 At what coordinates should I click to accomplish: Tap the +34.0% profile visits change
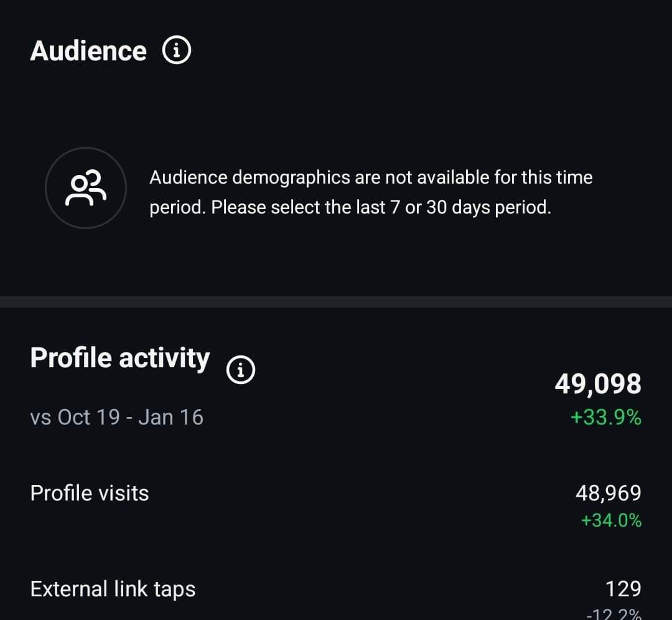click(611, 520)
